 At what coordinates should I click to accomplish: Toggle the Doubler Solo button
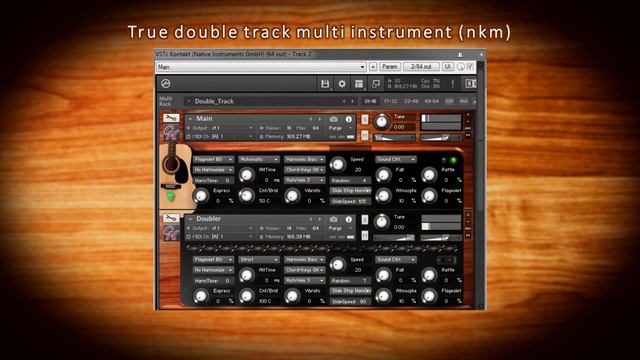[x=365, y=220]
